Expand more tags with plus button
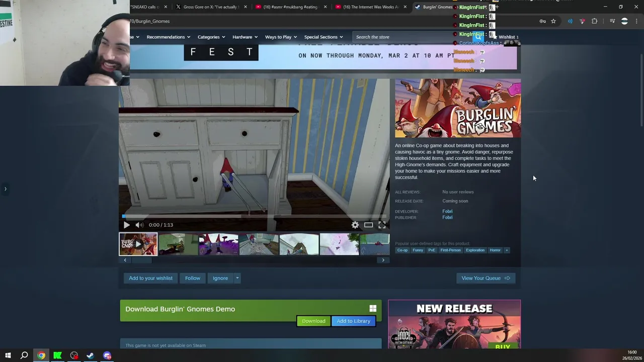This screenshot has width=644, height=362. 507,250
